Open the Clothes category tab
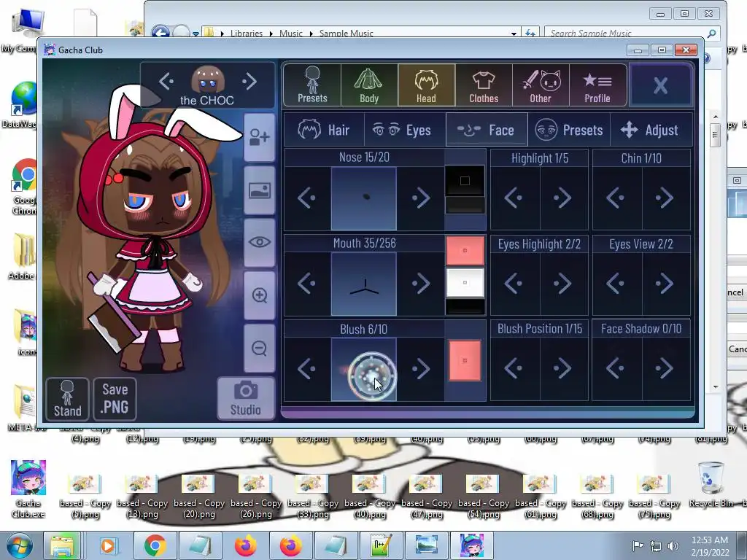This screenshot has width=747, height=560. tap(484, 85)
